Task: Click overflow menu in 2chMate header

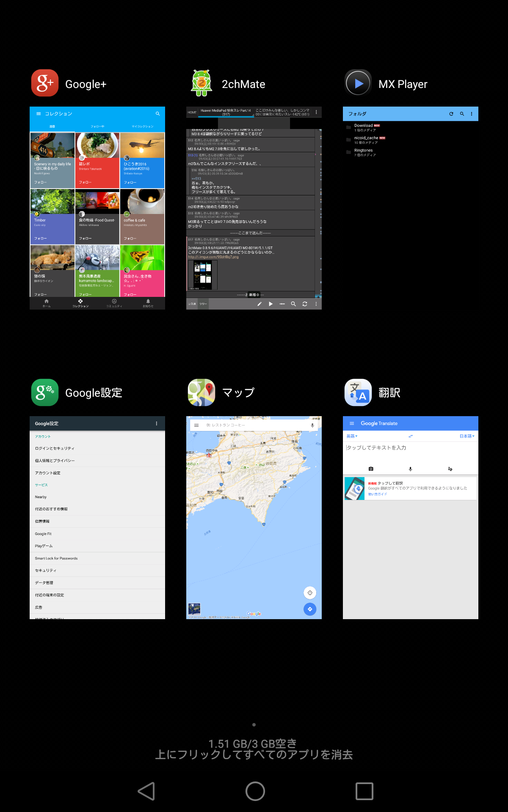Action: (316, 112)
